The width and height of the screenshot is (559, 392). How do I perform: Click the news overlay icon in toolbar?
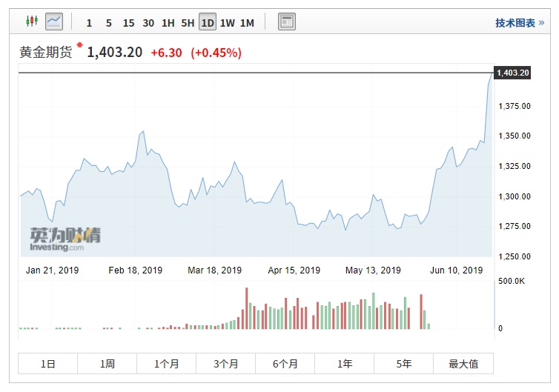tap(286, 21)
